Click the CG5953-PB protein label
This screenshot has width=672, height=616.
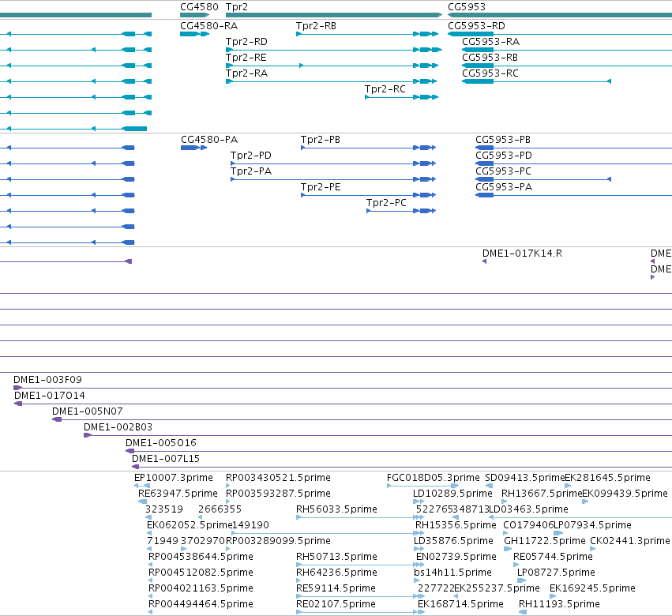tap(503, 140)
